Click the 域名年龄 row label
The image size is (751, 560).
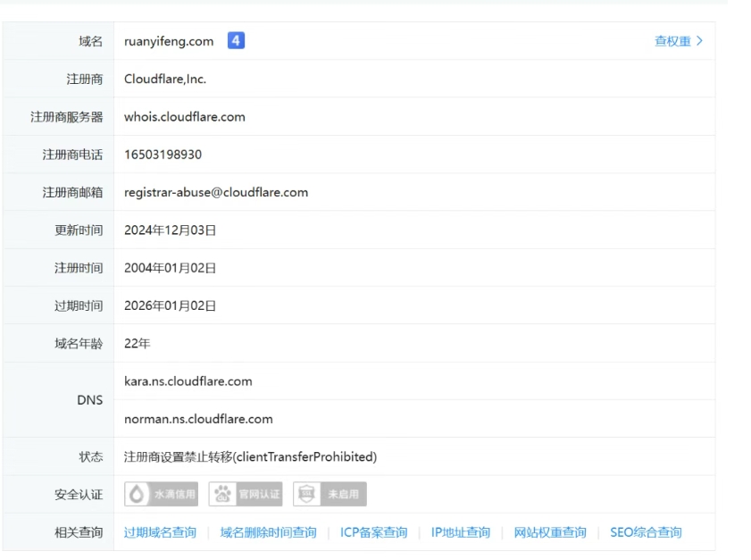click(x=79, y=344)
